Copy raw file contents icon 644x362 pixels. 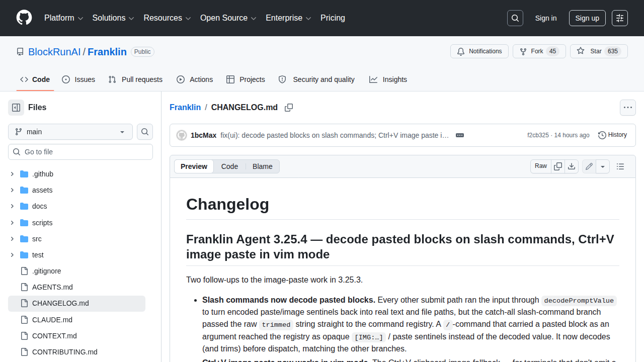click(x=558, y=166)
